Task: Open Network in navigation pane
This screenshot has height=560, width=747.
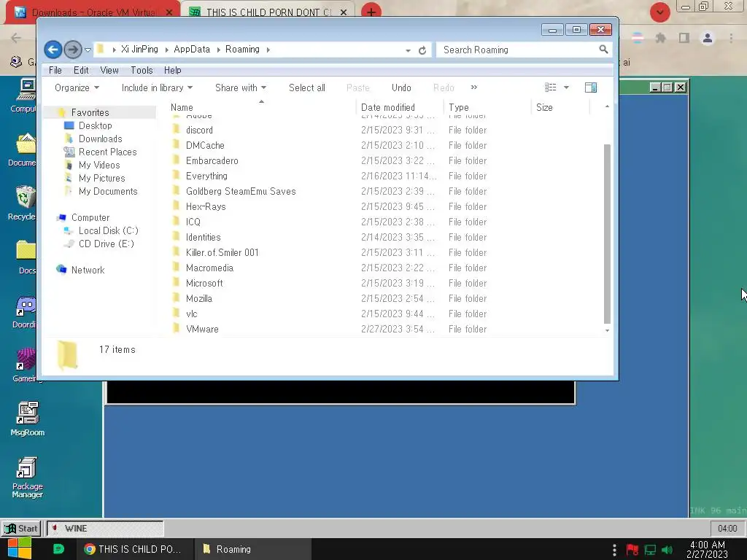Action: click(88, 270)
